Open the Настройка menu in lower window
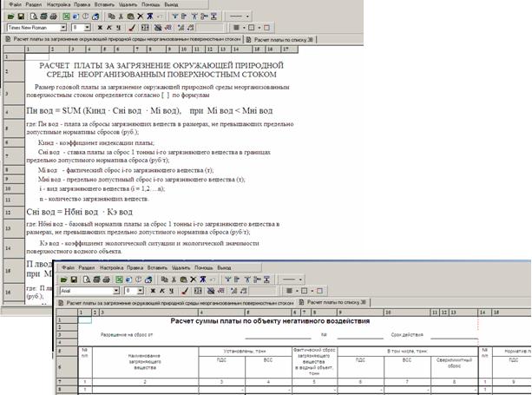 113,270
